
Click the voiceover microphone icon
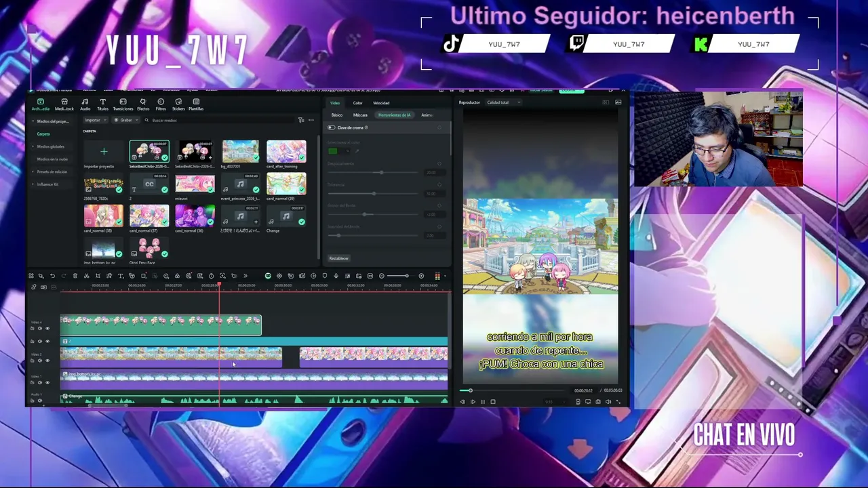tap(336, 276)
